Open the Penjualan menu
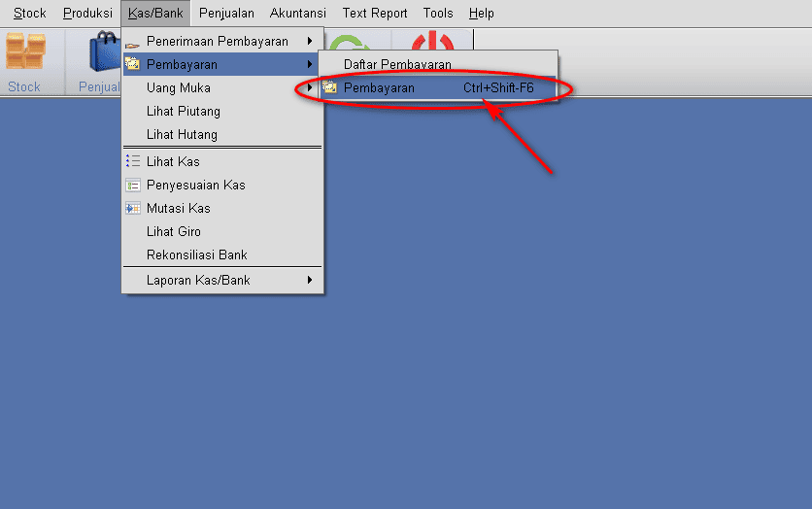 (226, 13)
